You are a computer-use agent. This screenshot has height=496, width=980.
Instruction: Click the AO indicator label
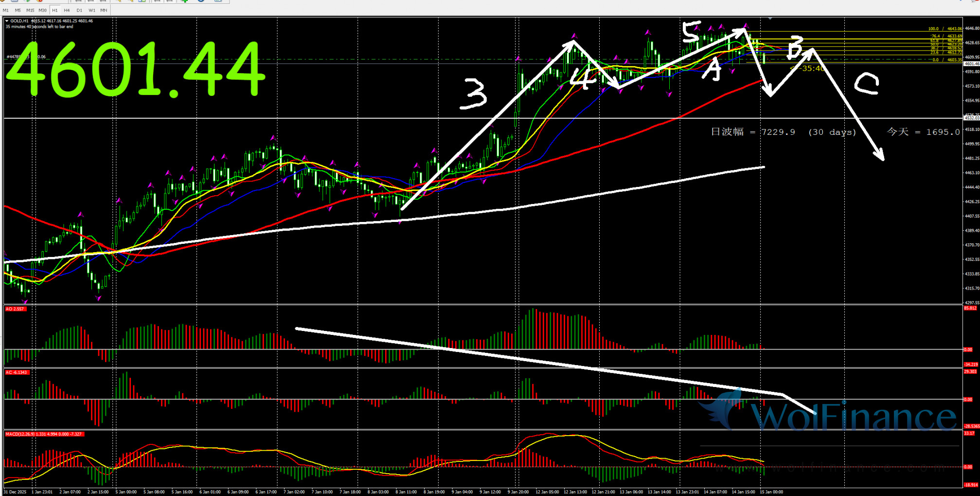[15, 309]
